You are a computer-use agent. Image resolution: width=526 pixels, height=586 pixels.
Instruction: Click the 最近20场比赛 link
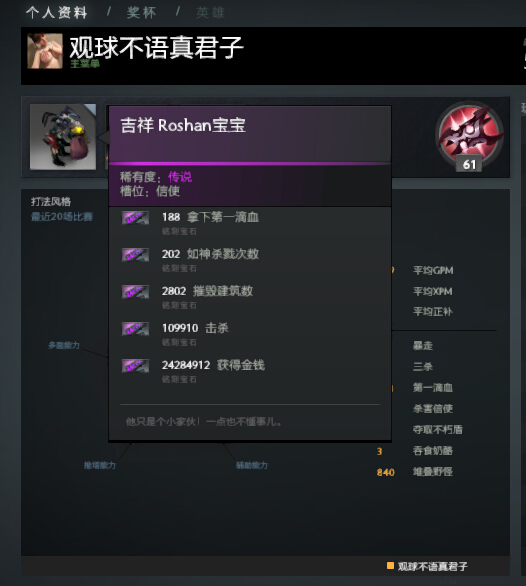[x=62, y=217]
